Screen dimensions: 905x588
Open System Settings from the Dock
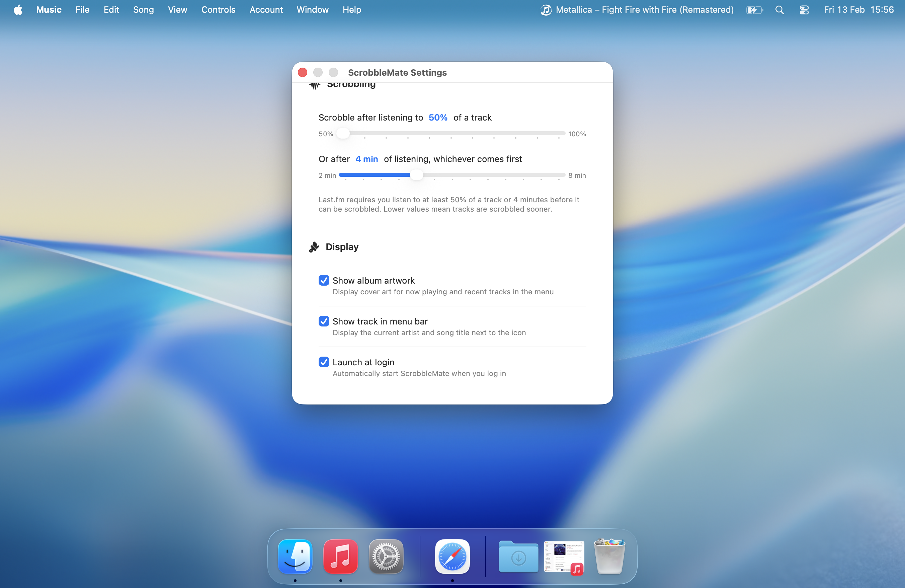tap(386, 557)
